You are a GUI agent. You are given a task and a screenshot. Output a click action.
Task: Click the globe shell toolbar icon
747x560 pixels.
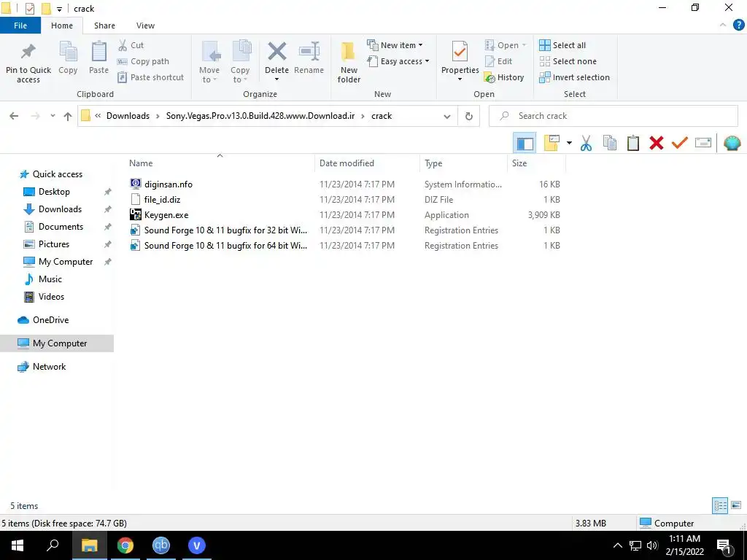pos(732,143)
